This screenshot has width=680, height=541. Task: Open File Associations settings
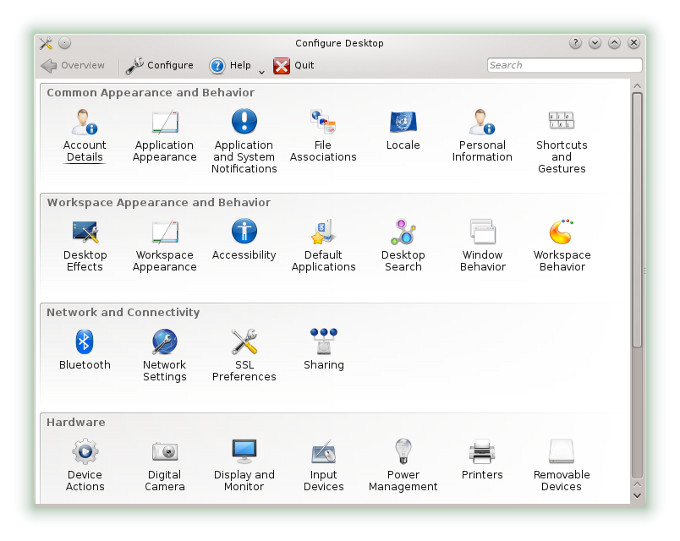pos(323,136)
